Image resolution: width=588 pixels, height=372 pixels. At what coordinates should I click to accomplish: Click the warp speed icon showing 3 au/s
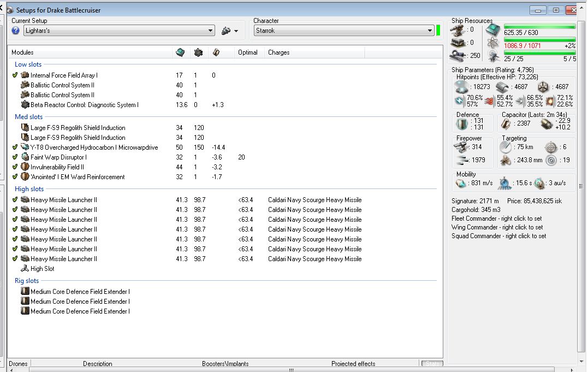coord(539,183)
